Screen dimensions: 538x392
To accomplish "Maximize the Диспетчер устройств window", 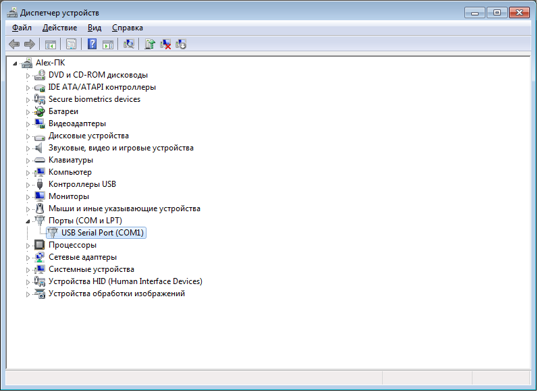I will (x=497, y=13).
